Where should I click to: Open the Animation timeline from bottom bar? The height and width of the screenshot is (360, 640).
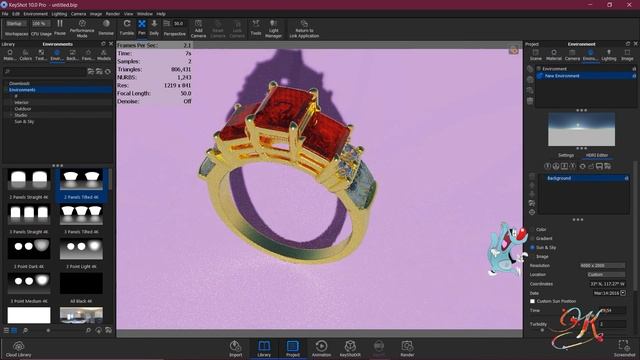click(x=321, y=349)
